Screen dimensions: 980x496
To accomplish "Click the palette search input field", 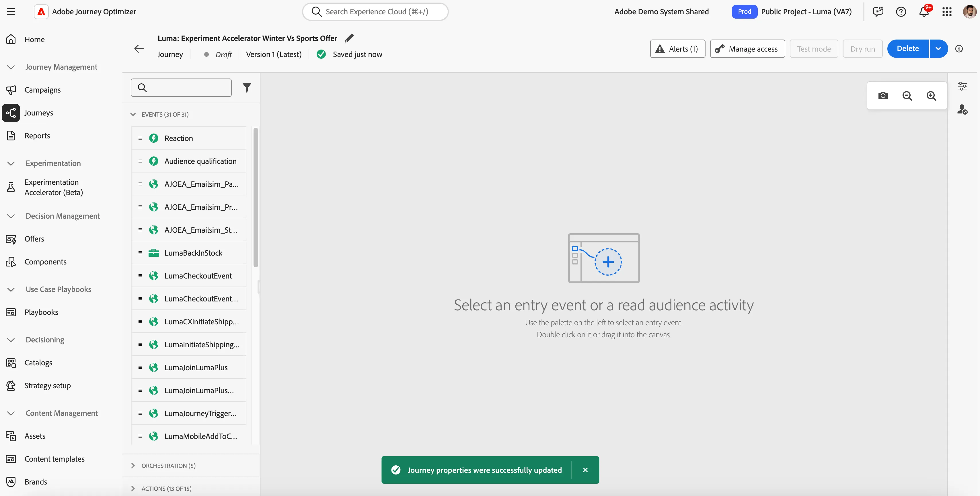I will 181,88.
